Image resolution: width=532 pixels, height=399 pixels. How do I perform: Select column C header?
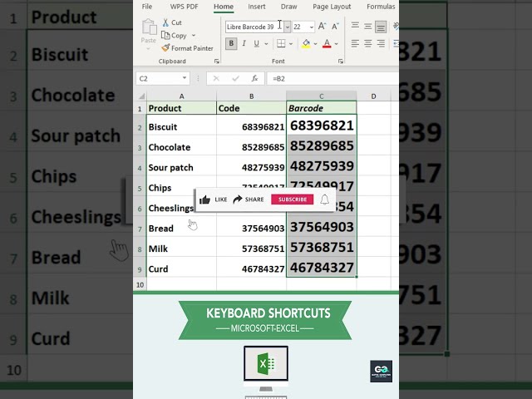click(322, 96)
